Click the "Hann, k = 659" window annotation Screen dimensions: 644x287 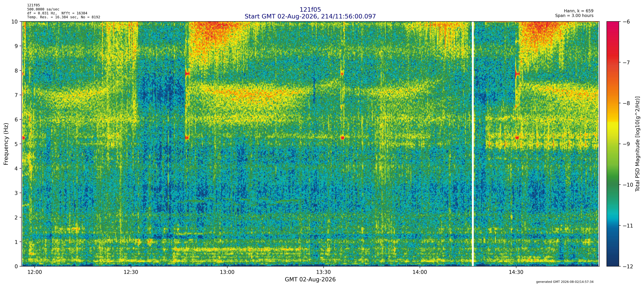coord(579,11)
